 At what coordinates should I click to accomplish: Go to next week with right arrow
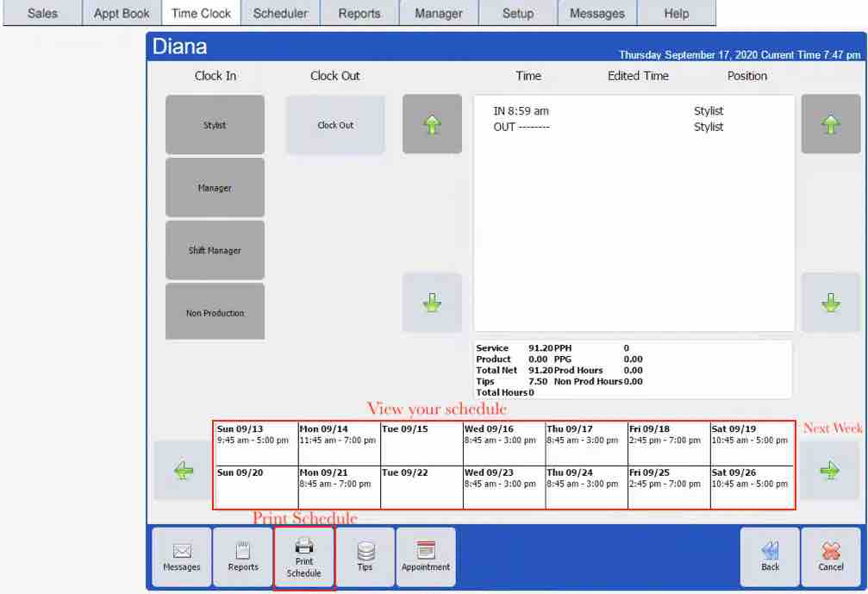(829, 471)
